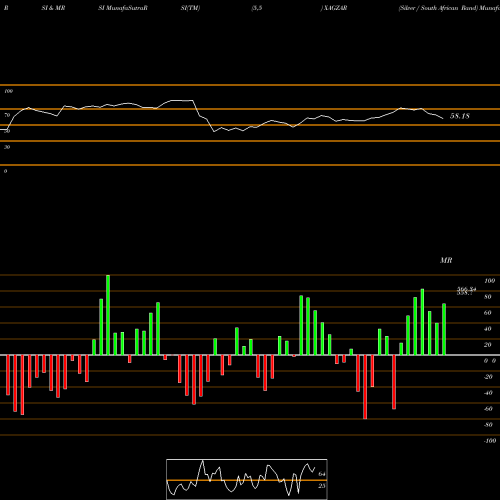This screenshot has width=500, height=500.
Task: Click the -100 label on MR axis
Action: [490, 441]
